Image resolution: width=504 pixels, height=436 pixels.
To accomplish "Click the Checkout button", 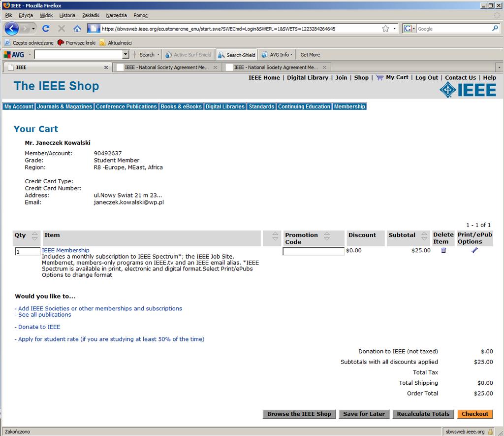I will 475,414.
